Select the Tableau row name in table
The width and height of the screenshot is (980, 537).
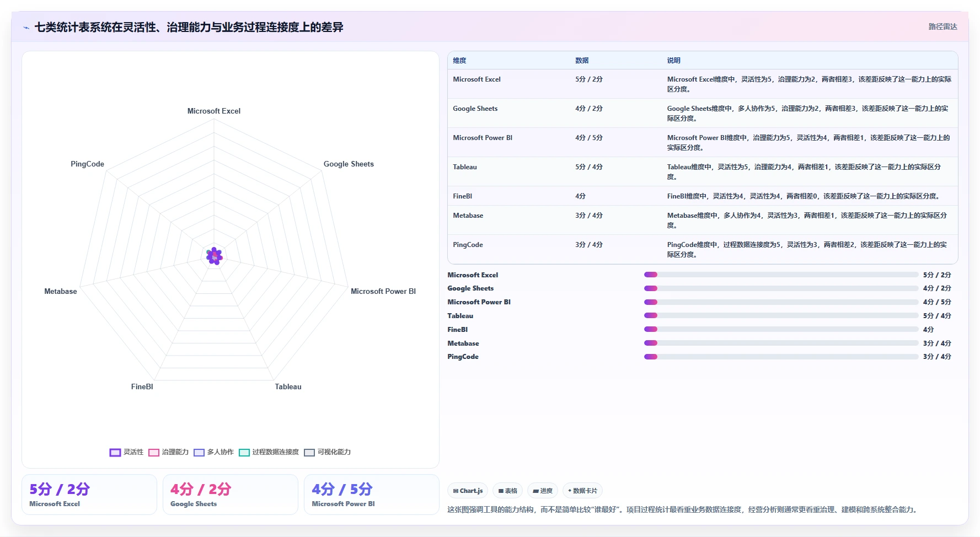coord(465,167)
